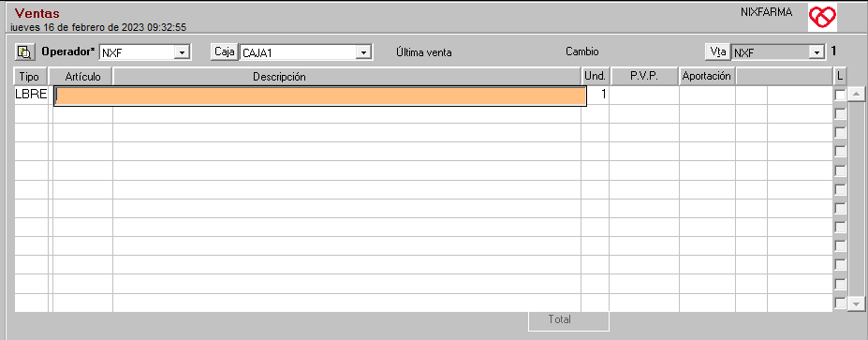Click the scrollbar up arrow
The image size is (868, 340).
click(x=857, y=95)
